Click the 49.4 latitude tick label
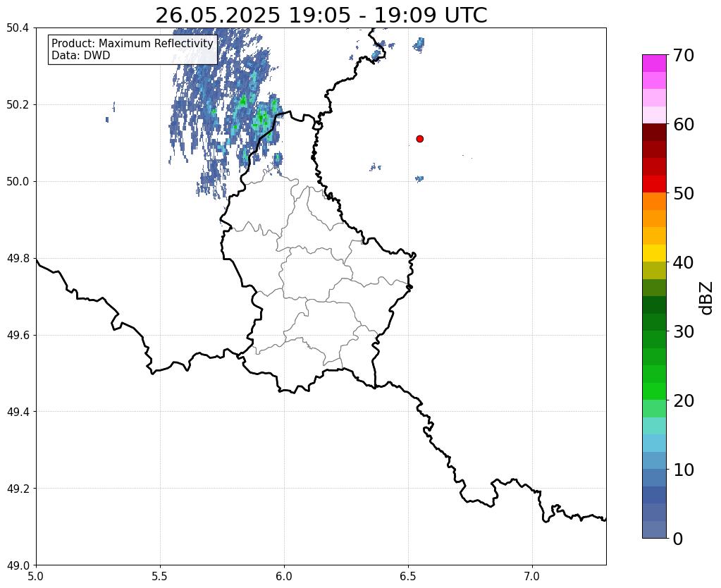This screenshot has height=588, width=721. pos(18,412)
